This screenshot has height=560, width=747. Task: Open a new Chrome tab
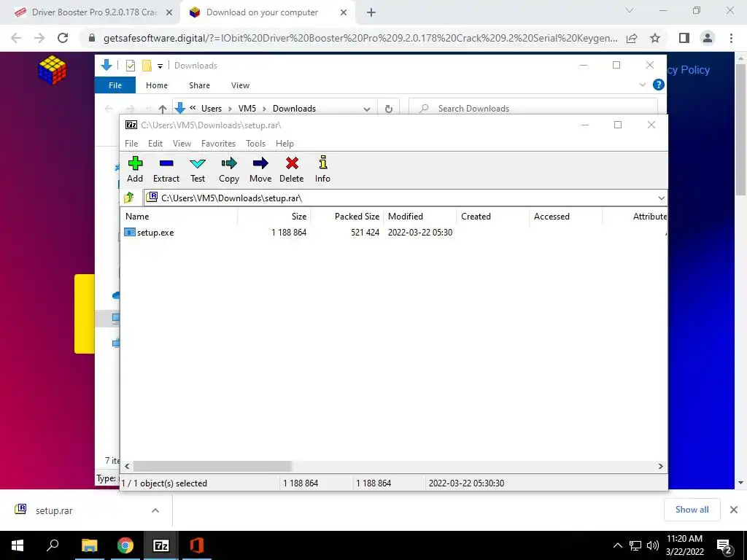pos(371,13)
